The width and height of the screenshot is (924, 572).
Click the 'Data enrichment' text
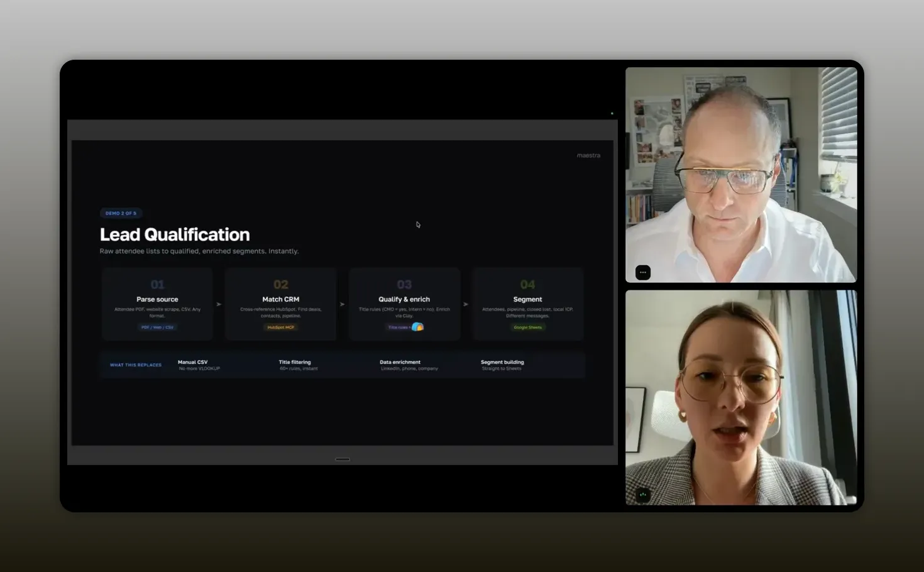[x=400, y=362]
